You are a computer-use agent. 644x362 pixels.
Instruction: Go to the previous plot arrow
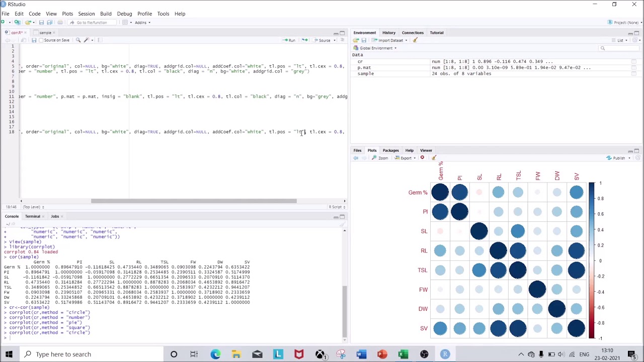pyautogui.click(x=356, y=158)
